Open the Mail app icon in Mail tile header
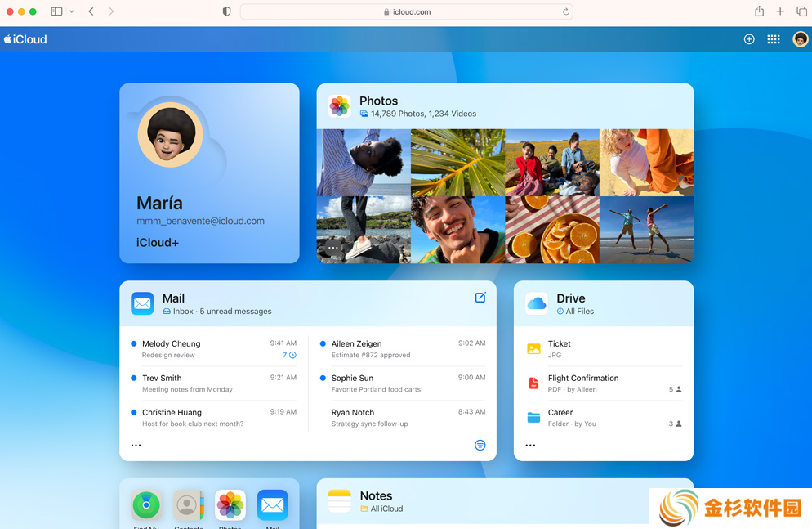Image resolution: width=812 pixels, height=529 pixels. (142, 303)
